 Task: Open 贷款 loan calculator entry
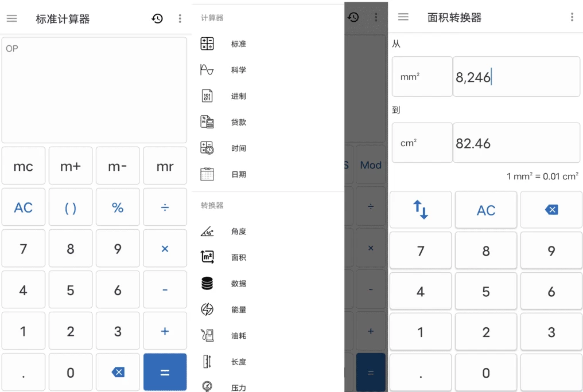pyautogui.click(x=238, y=122)
